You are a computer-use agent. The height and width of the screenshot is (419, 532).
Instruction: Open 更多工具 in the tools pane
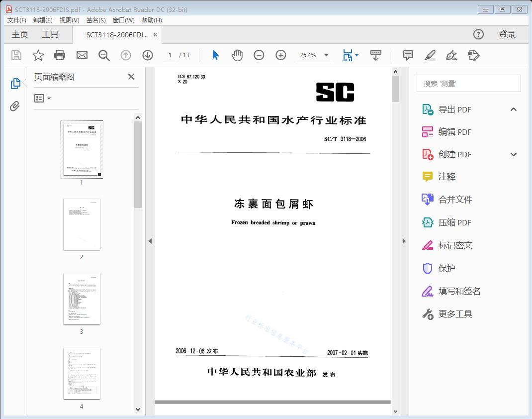pos(455,314)
